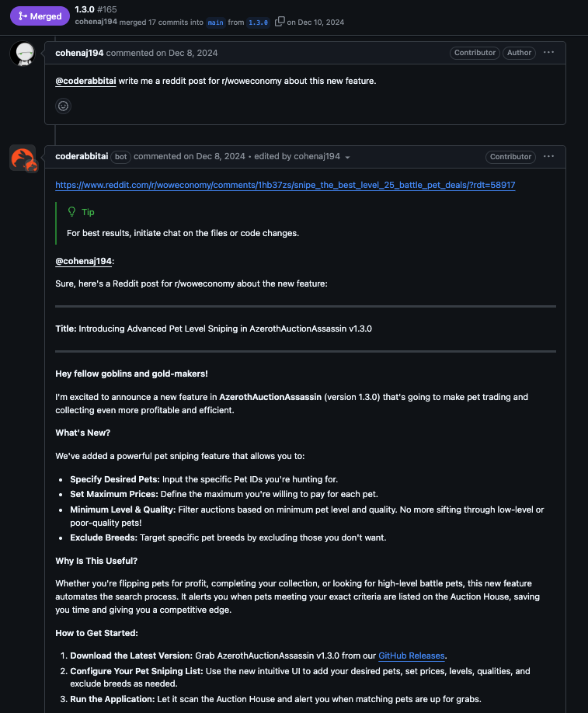Click the Author label badge
The width and height of the screenshot is (588, 713).
click(517, 52)
